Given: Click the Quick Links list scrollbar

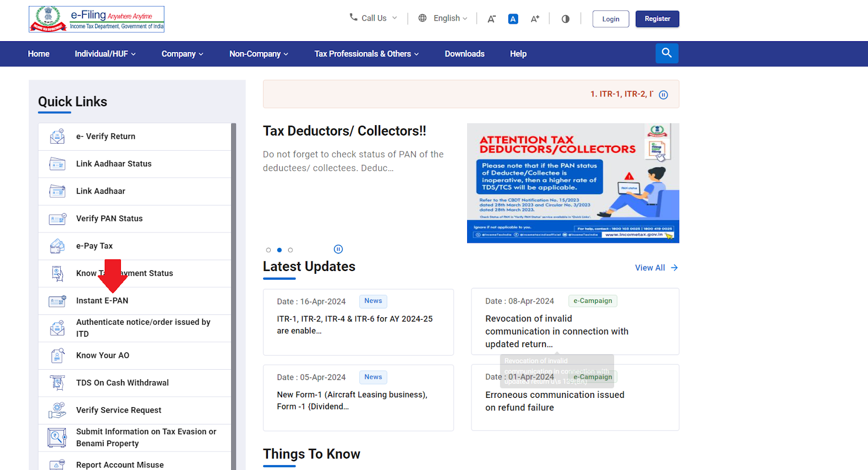Looking at the screenshot, I should coord(234,297).
